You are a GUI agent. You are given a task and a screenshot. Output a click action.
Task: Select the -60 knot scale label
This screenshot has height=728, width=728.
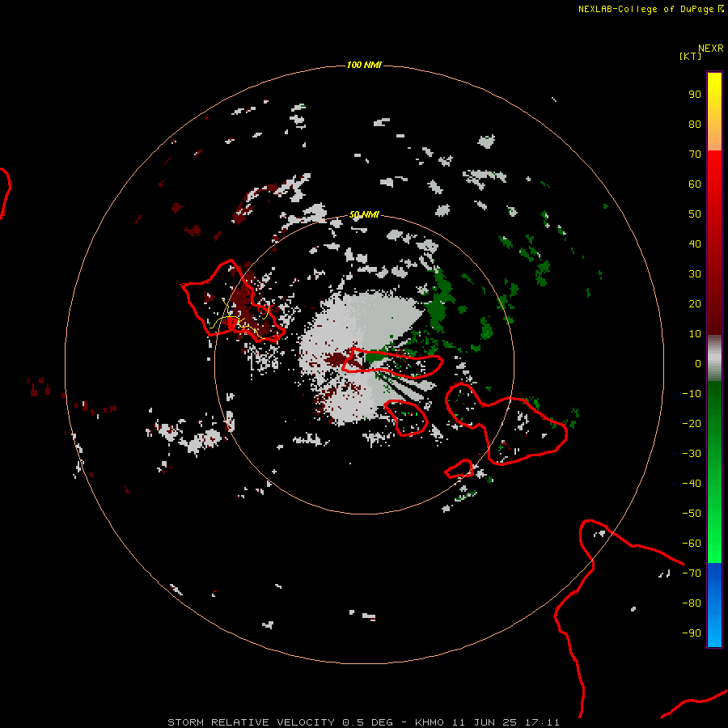(x=692, y=544)
